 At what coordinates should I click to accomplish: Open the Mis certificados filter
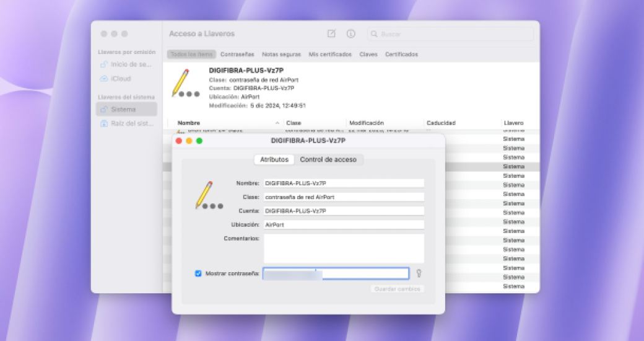[330, 55]
